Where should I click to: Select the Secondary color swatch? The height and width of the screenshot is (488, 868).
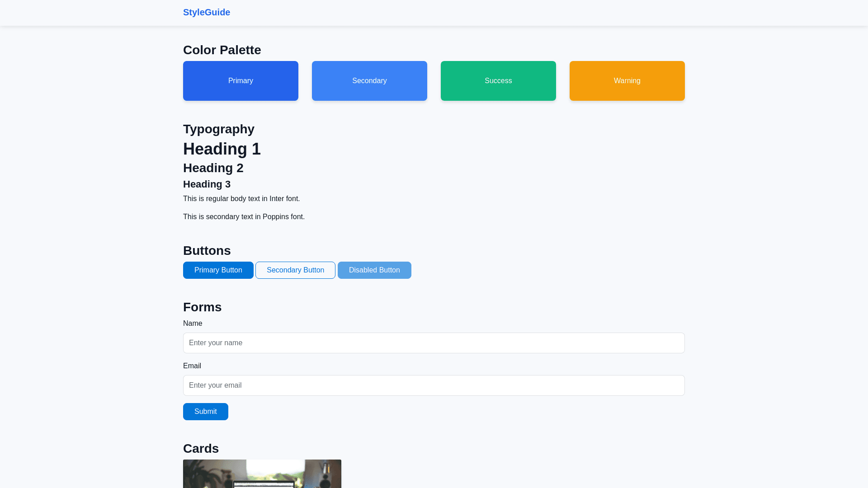tap(369, 81)
